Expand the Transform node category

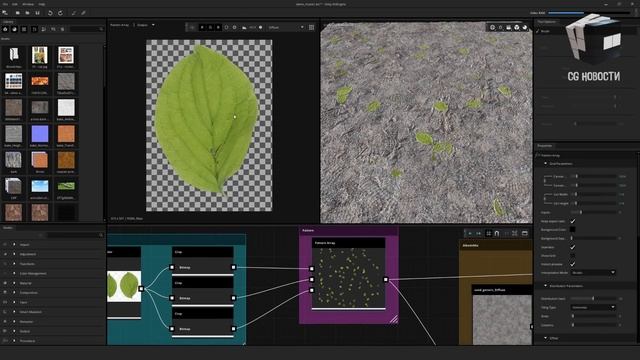click(x=14, y=264)
